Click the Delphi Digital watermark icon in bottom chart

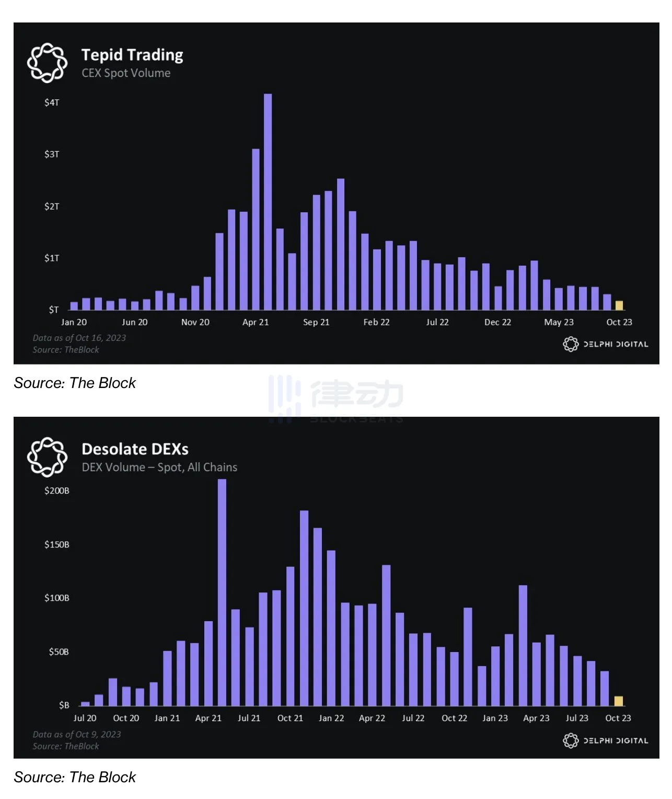pyautogui.click(x=571, y=740)
